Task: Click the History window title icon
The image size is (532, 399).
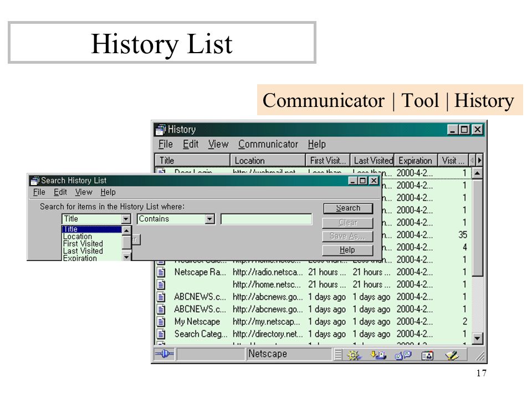Action: [161, 130]
